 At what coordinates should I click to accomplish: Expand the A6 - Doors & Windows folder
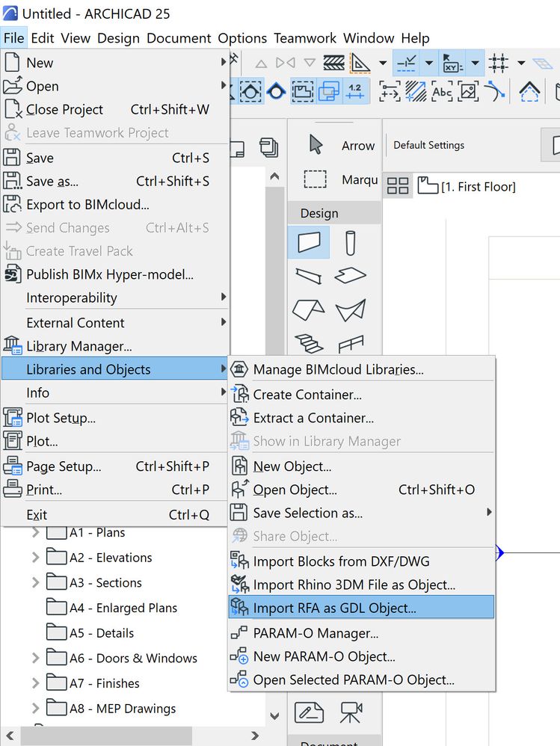(35, 659)
